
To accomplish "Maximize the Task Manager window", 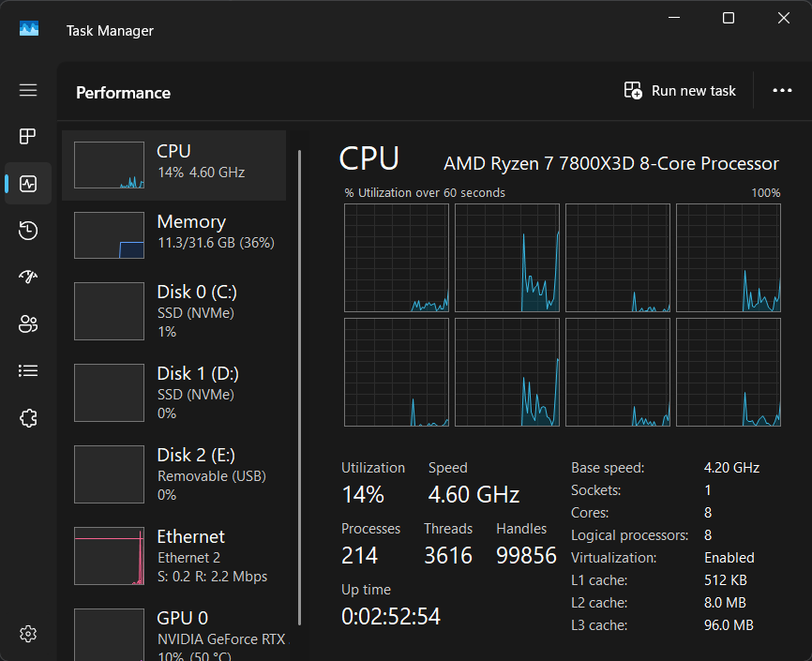I will pos(729,18).
